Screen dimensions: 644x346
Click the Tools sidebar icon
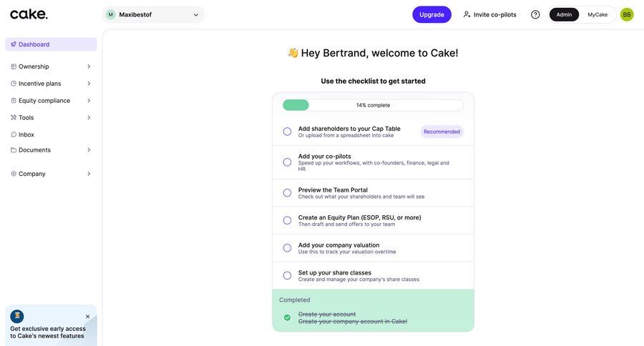[14, 118]
